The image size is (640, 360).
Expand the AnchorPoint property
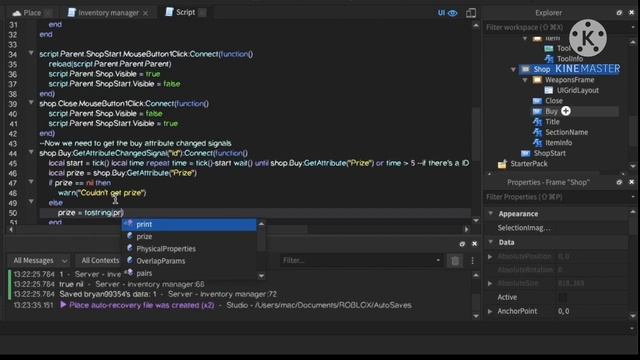490,311
